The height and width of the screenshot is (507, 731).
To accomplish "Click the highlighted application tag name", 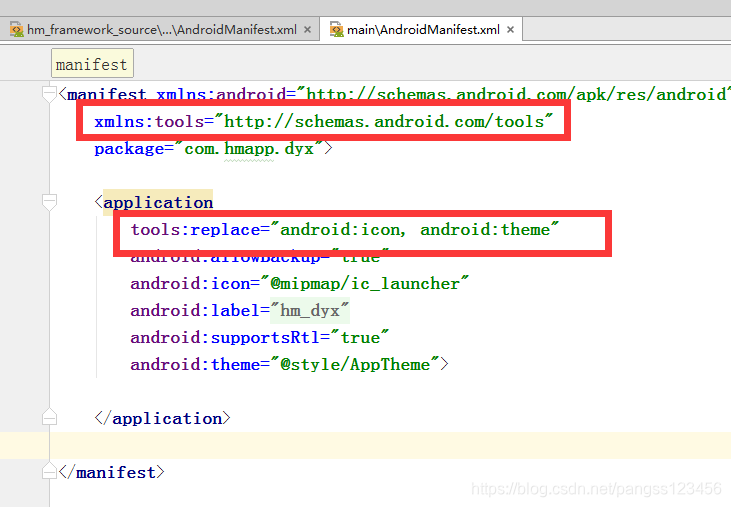I will pos(158,203).
